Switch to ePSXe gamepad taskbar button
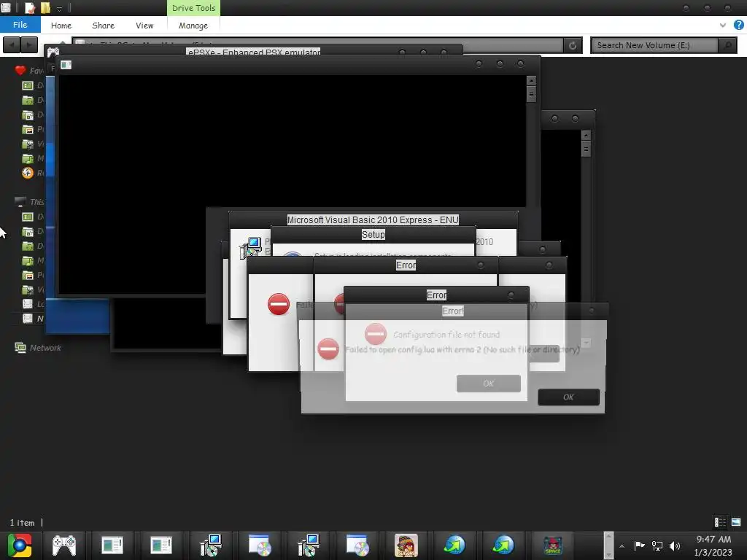747x560 pixels. (x=64, y=545)
